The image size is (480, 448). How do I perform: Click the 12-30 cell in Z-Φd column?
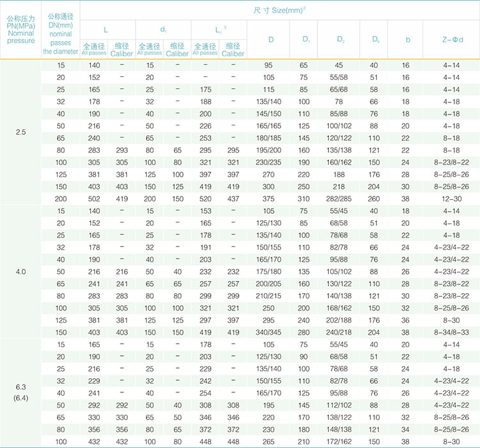point(452,199)
